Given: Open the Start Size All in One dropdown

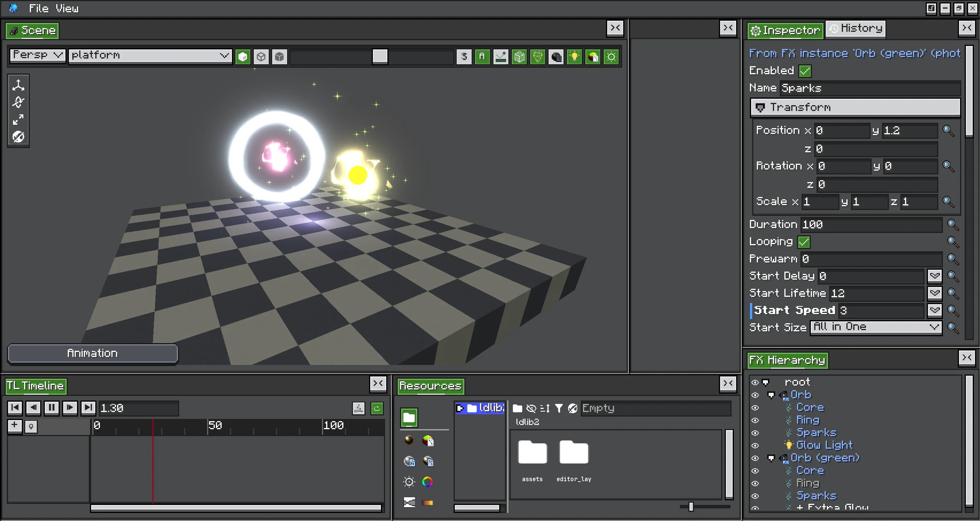Looking at the screenshot, I should click(x=876, y=327).
